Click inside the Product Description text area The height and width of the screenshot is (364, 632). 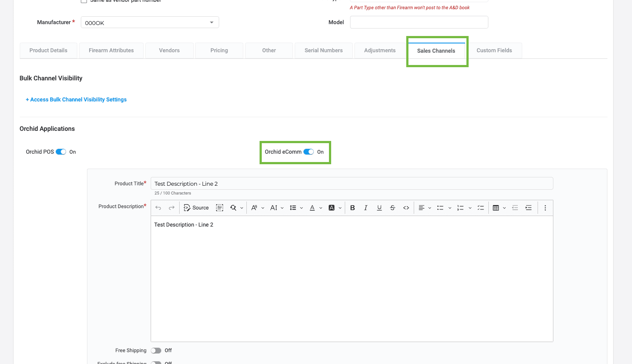click(352, 278)
